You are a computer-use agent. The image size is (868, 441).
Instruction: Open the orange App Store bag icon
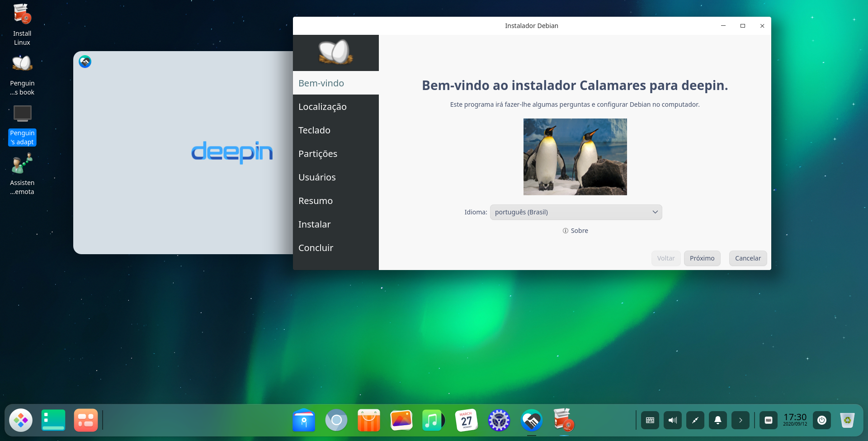369,420
